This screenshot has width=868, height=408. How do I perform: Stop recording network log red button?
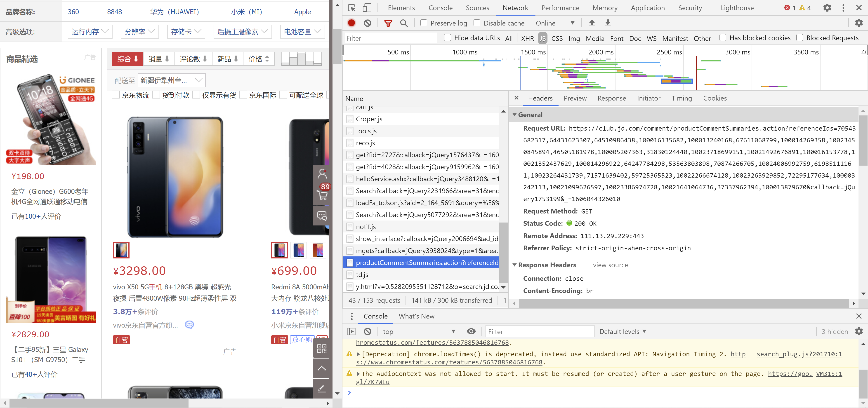351,23
